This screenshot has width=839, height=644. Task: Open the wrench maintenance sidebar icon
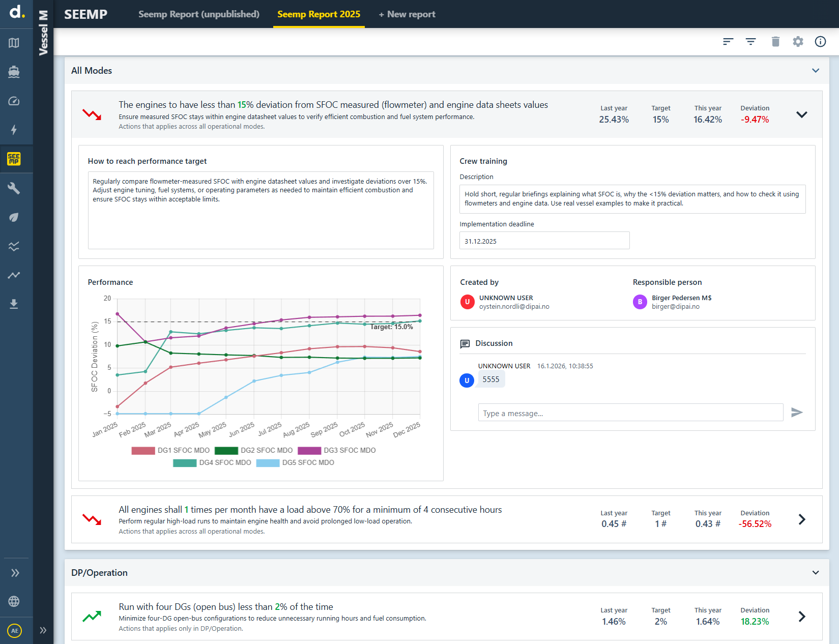pyautogui.click(x=14, y=188)
